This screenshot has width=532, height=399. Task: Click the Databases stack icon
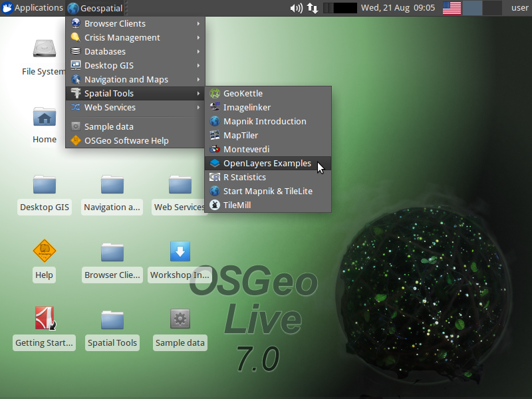point(76,51)
